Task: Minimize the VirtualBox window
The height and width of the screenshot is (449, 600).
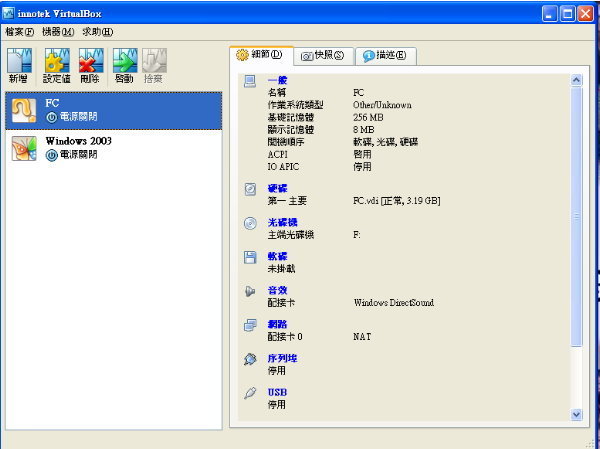Action: coord(550,14)
